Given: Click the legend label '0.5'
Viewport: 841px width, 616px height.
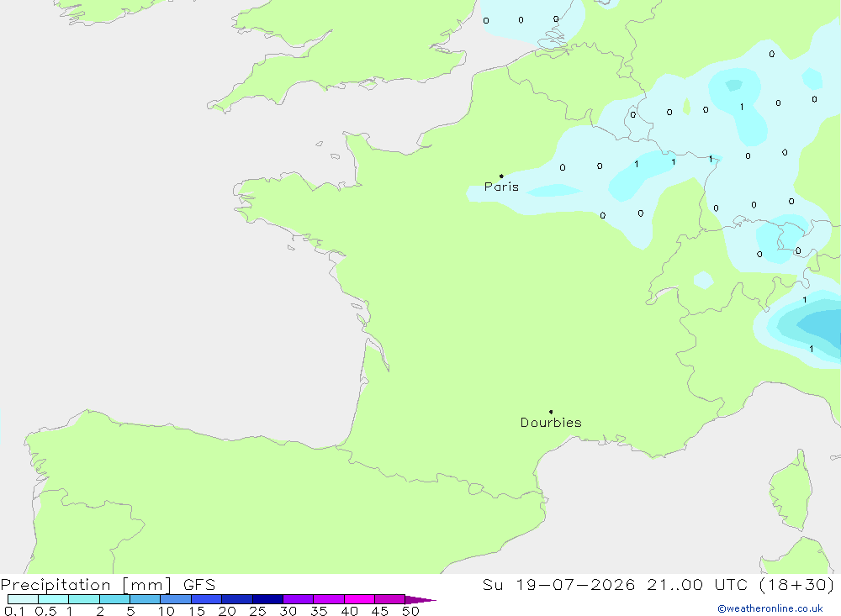Looking at the screenshot, I should [45, 611].
